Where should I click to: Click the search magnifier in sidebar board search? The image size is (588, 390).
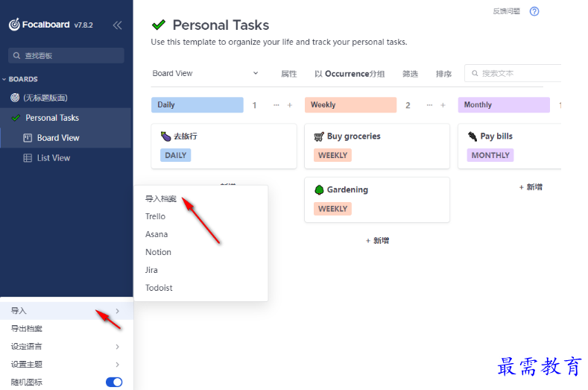(x=16, y=55)
